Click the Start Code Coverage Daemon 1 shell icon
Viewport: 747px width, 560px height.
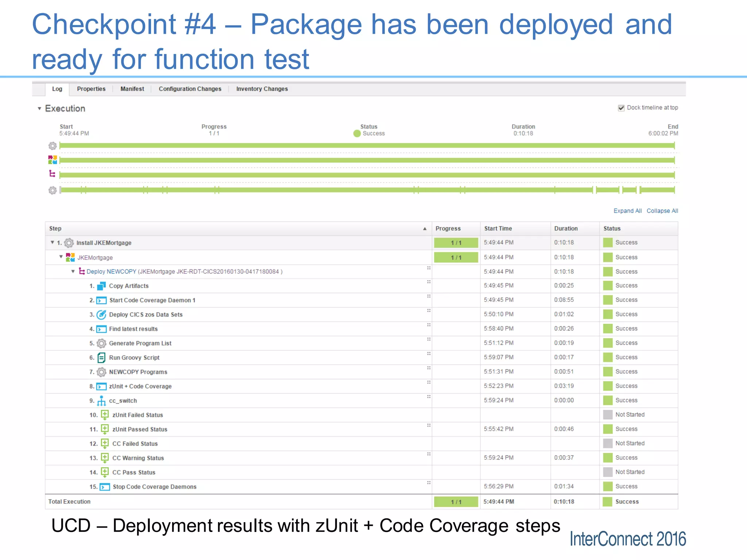(101, 300)
